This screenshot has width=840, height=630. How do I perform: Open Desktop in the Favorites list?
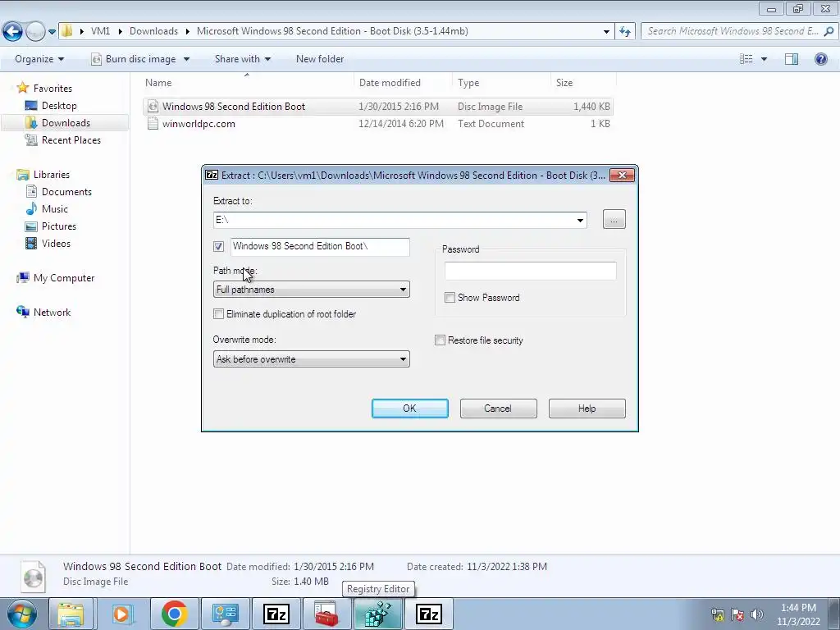coord(59,106)
